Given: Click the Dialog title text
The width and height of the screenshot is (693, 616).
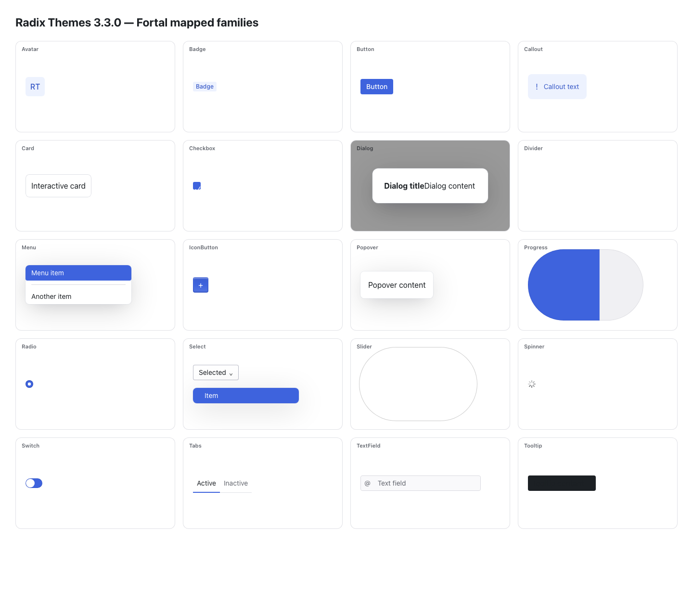Looking at the screenshot, I should pos(404,186).
